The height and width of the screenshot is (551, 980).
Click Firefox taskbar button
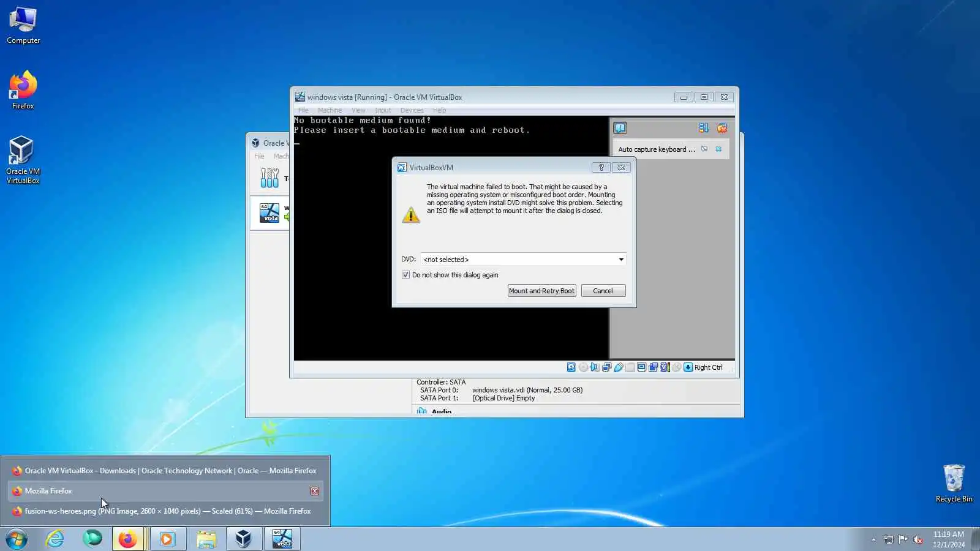(128, 539)
